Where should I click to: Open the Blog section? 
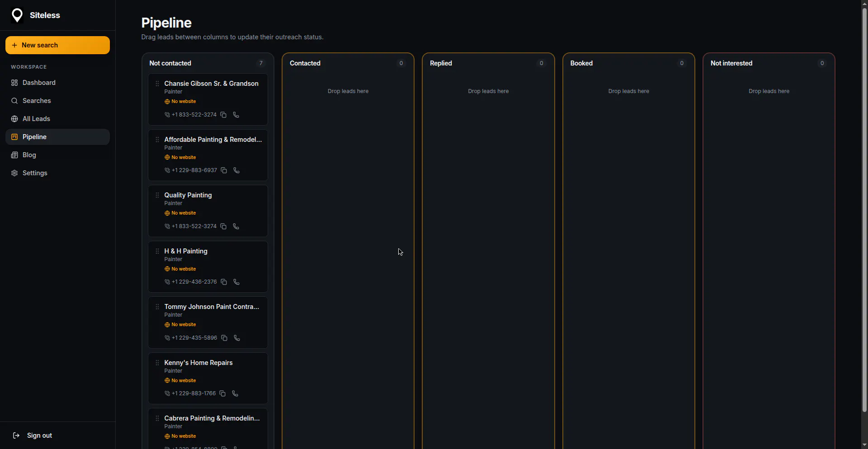point(57,155)
